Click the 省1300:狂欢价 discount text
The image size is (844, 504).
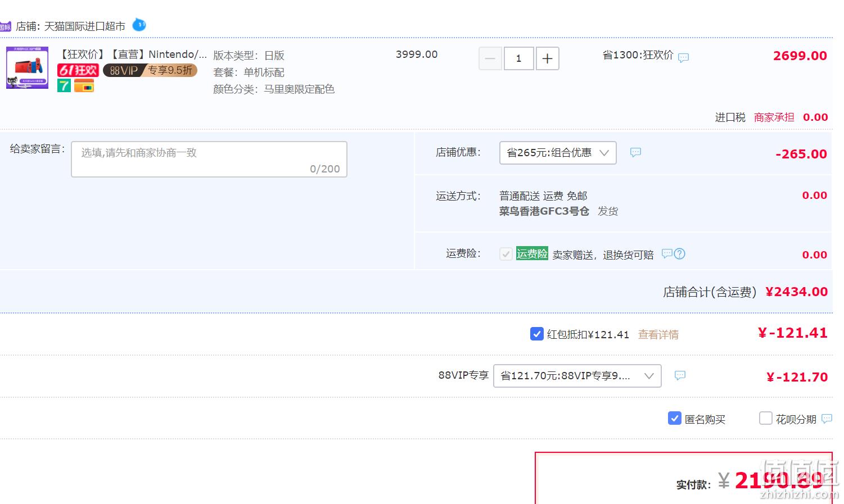[638, 55]
